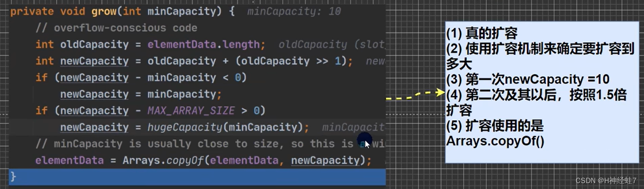Click 'Arrays.copyOf' in the elementData assignment
The width and height of the screenshot is (644, 189).
(163, 160)
